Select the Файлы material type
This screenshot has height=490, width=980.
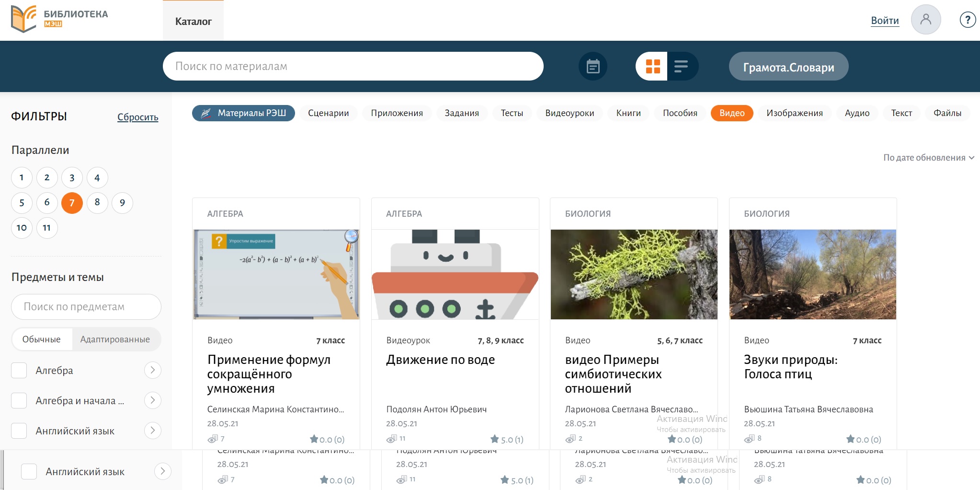point(947,113)
